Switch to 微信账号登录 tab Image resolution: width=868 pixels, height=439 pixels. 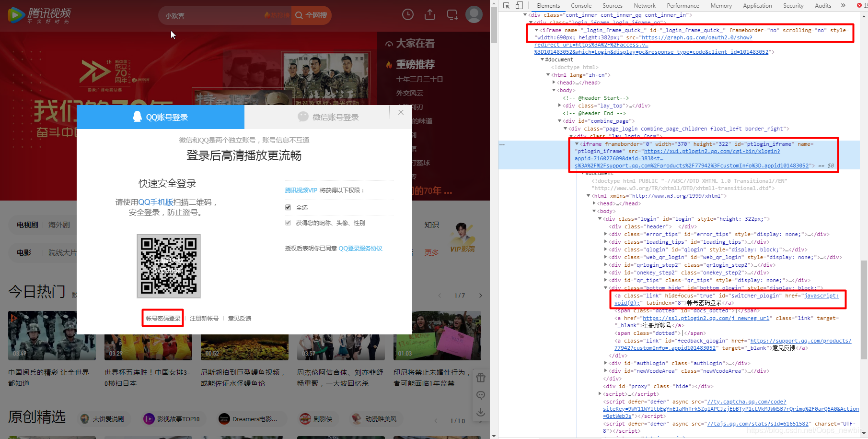(x=328, y=117)
